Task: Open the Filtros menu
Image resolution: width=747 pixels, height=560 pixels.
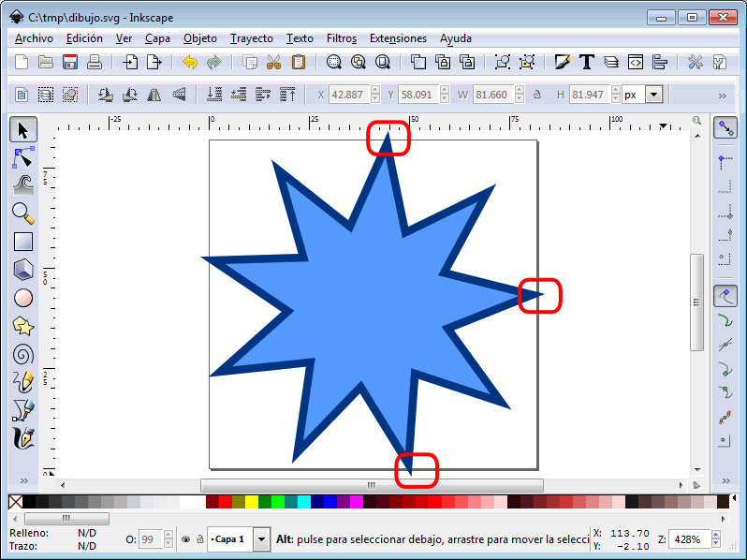Action: (342, 38)
